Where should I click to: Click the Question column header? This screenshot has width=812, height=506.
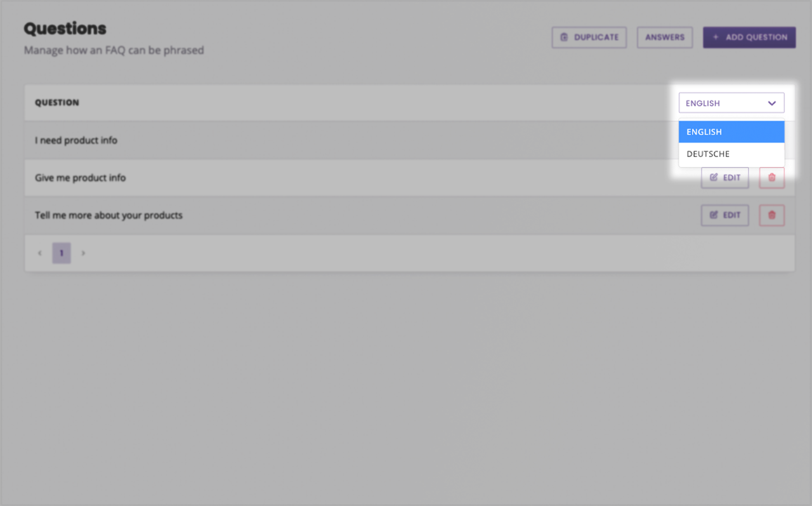(57, 103)
